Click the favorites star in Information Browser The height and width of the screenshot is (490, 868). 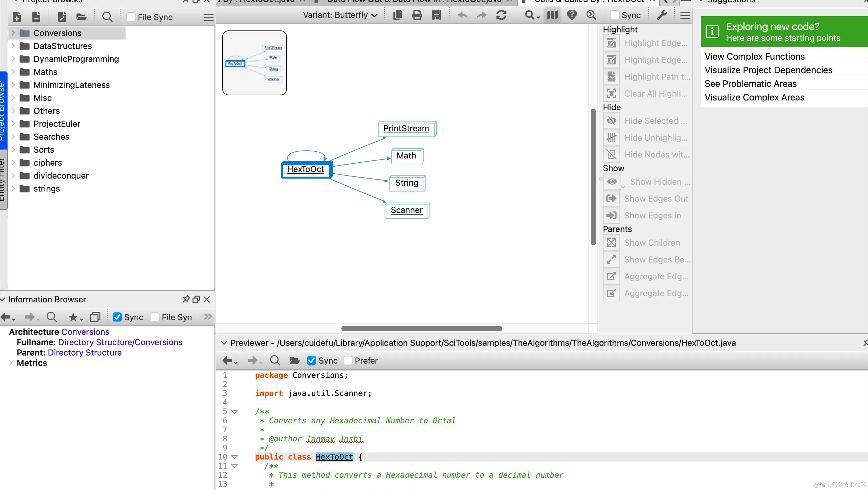pos(73,317)
